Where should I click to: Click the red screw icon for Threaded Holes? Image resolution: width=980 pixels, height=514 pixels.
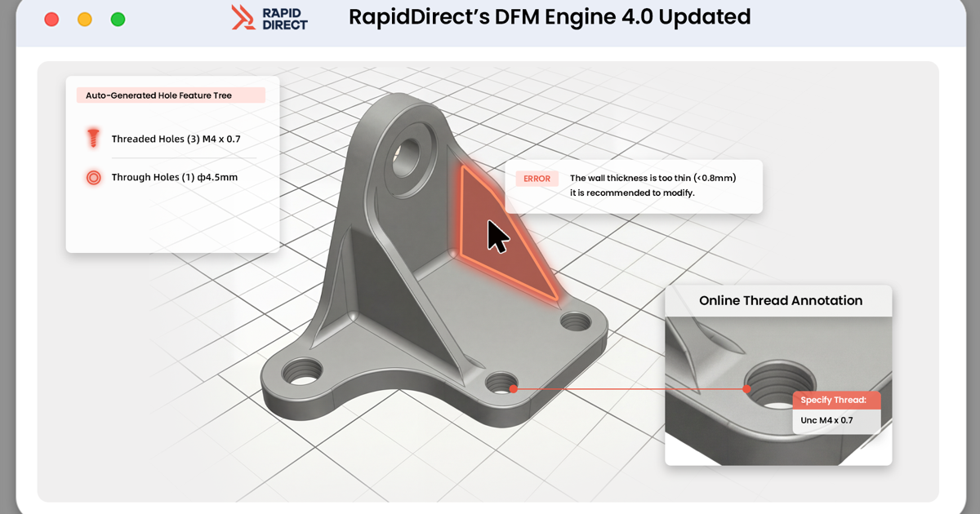pos(93,138)
